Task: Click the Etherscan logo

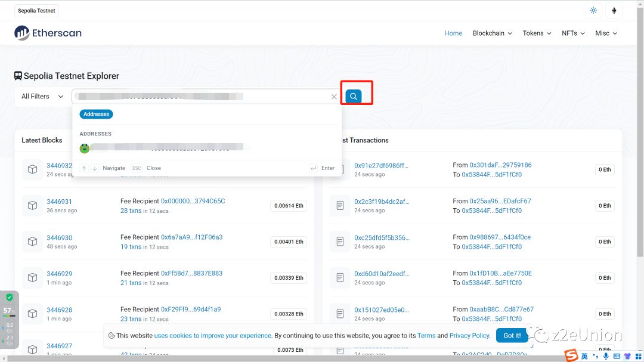Action: [x=48, y=33]
